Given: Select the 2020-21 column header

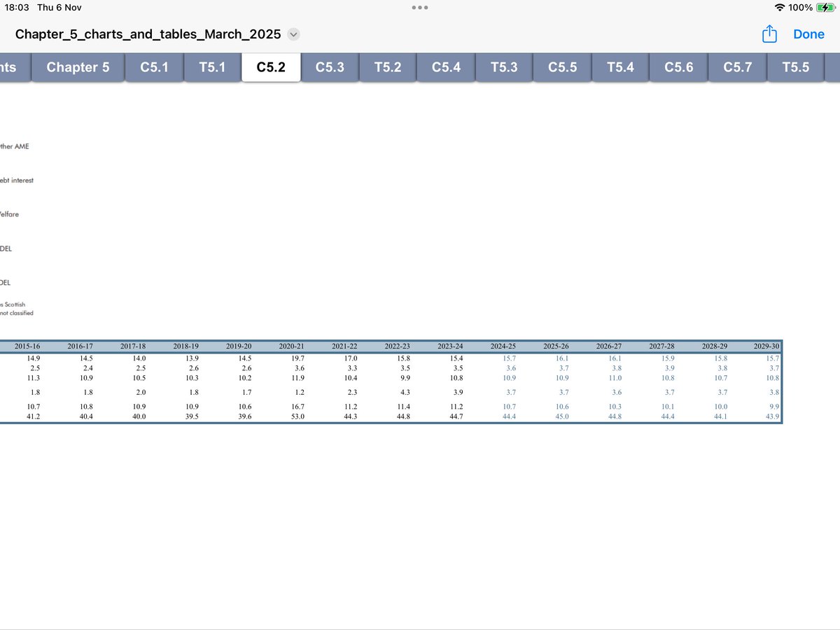Looking at the screenshot, I should 292,346.
